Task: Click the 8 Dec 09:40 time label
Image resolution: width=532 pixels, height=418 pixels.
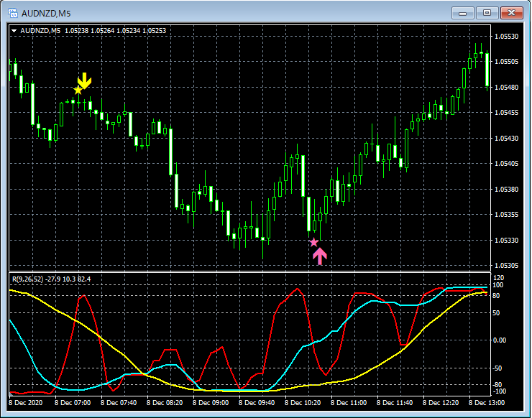Action: click(257, 403)
